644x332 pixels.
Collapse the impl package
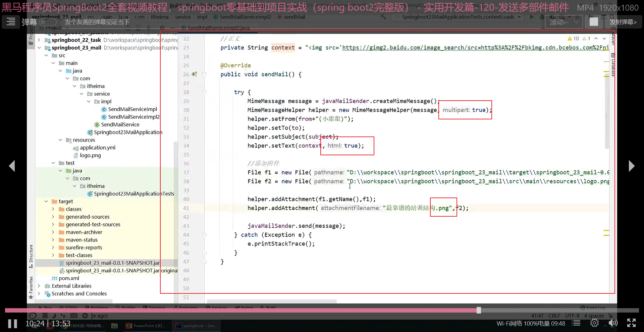tap(88, 102)
